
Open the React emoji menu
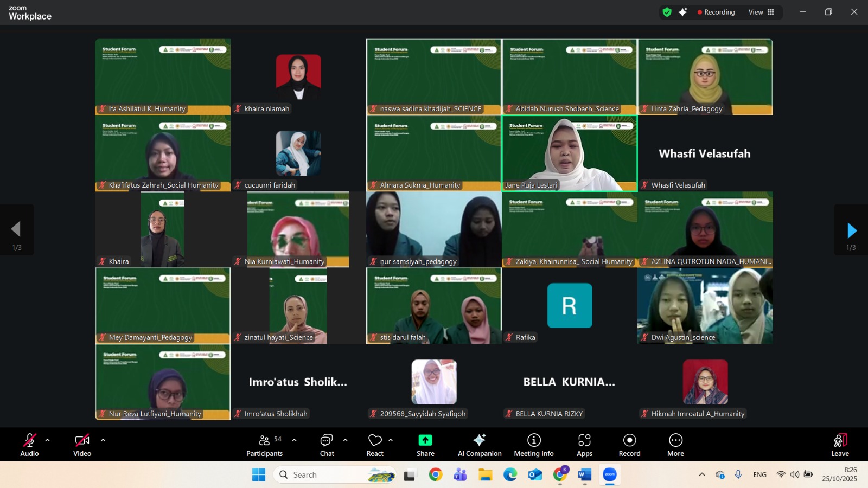point(375,445)
